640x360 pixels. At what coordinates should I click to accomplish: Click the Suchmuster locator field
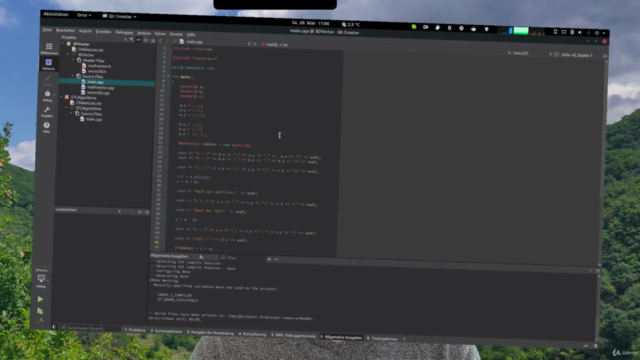(91, 328)
